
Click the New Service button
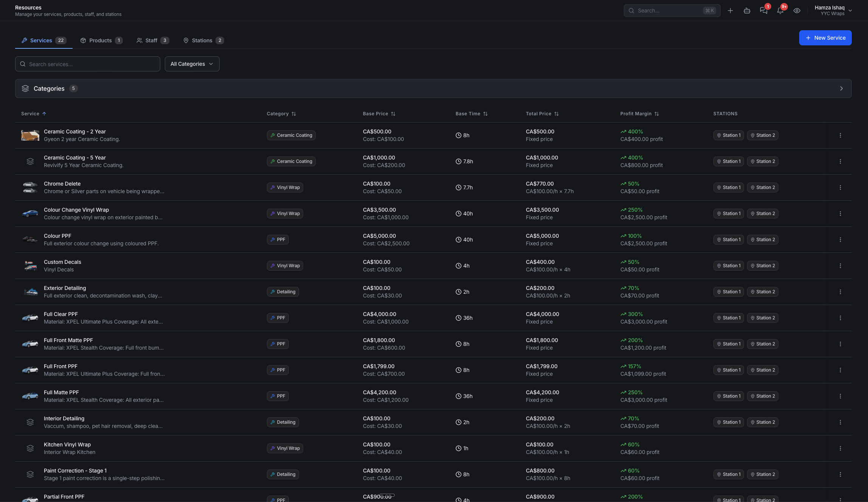click(x=825, y=38)
